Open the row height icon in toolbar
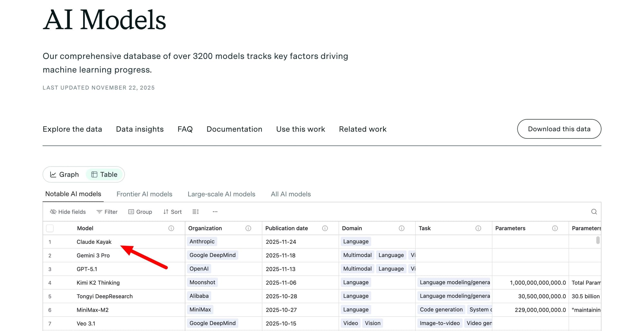This screenshot has width=644, height=331. [x=195, y=212]
